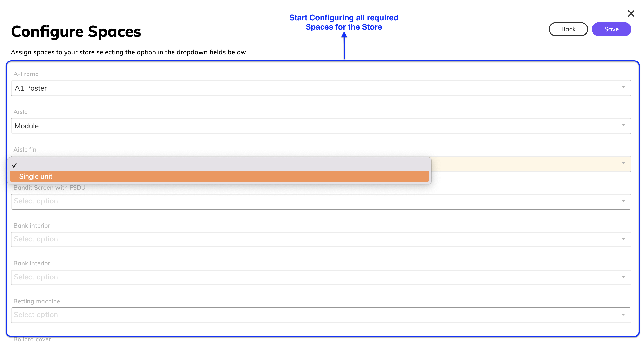Click arrow icon of first Bank interior field
644x344 pixels.
623,239
